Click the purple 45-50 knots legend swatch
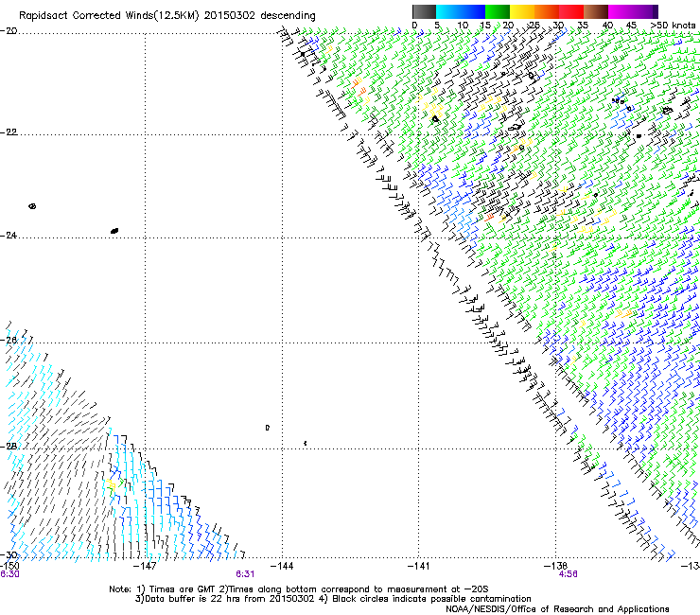The height and width of the screenshot is (615, 700). tap(645, 11)
